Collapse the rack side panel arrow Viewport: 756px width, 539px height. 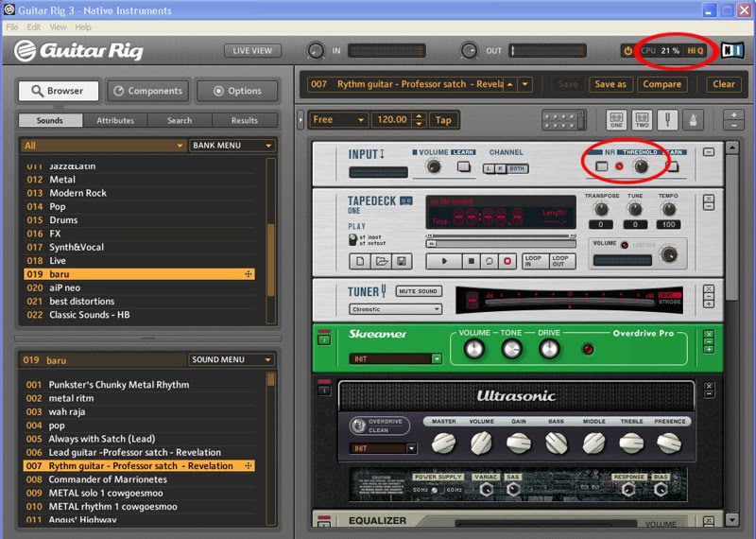point(301,120)
